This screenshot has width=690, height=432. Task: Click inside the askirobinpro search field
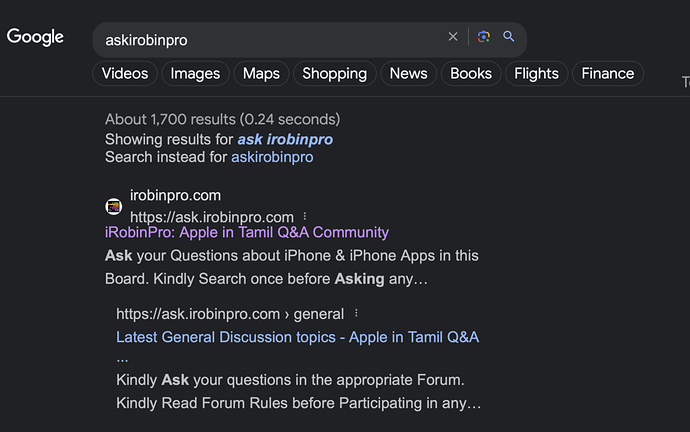[x=268, y=40]
